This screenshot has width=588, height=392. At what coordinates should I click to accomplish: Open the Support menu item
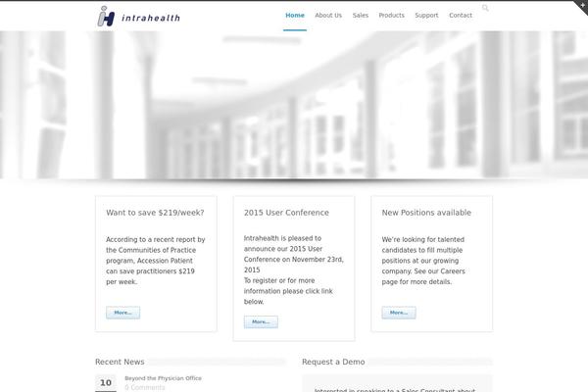click(x=426, y=16)
